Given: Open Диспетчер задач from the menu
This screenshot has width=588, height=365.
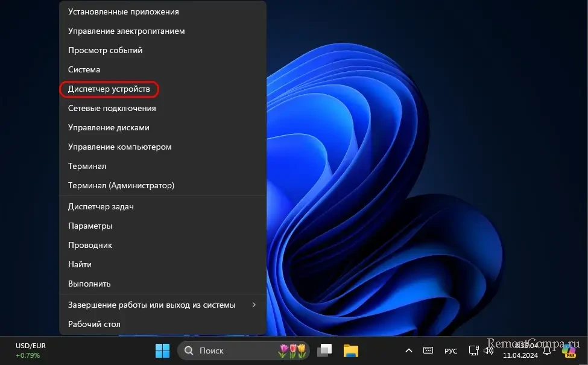Looking at the screenshot, I should (101, 207).
